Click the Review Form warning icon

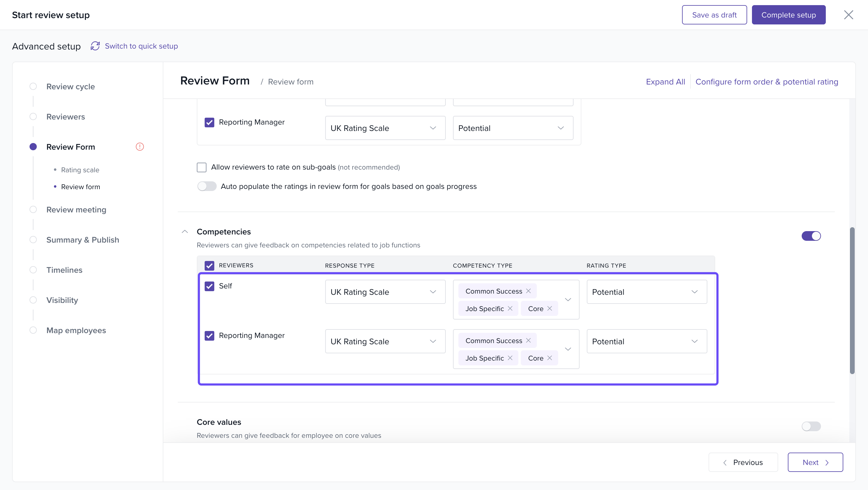click(140, 147)
